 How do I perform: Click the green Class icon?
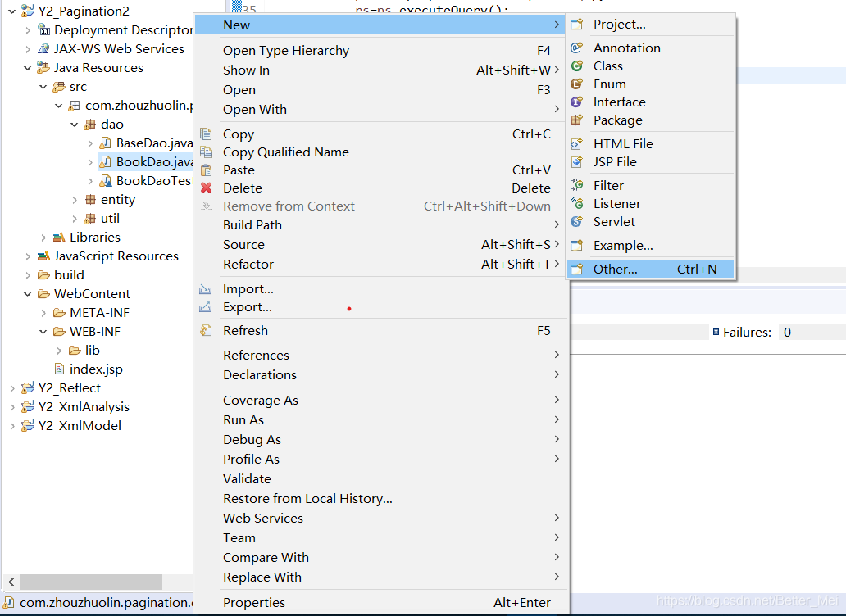click(x=577, y=66)
